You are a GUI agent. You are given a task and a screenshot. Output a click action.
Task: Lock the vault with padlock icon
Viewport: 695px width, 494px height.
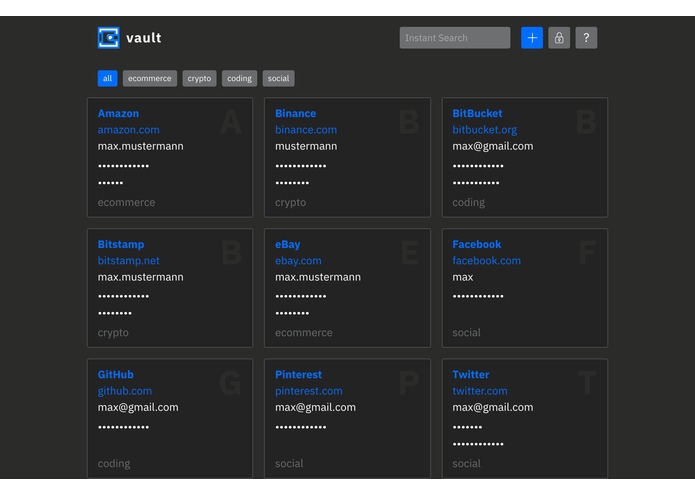click(x=559, y=38)
